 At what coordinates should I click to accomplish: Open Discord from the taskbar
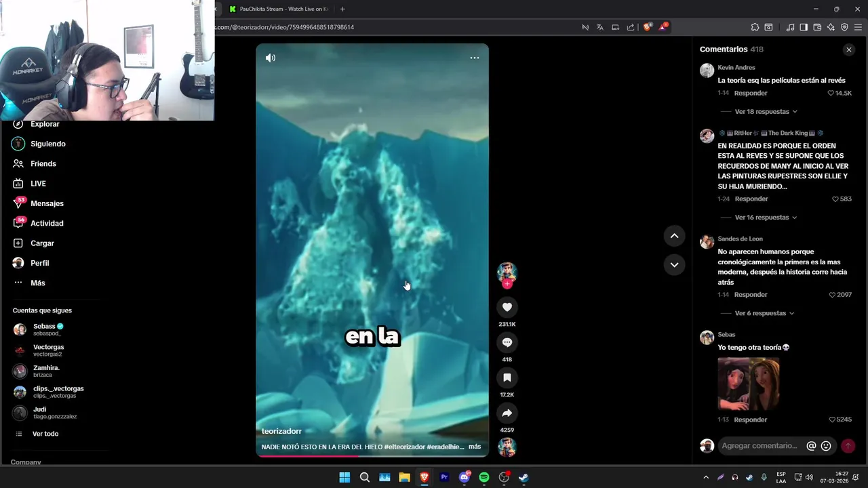[465, 477]
